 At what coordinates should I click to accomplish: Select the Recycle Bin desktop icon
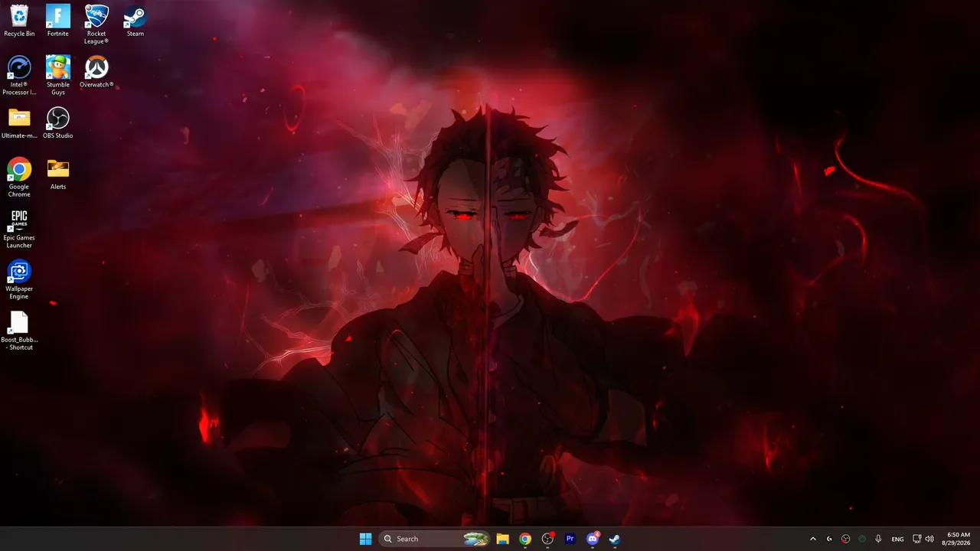coord(19,21)
